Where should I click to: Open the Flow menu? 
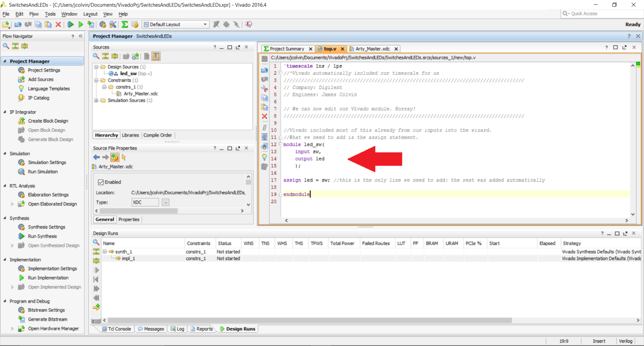(34, 14)
